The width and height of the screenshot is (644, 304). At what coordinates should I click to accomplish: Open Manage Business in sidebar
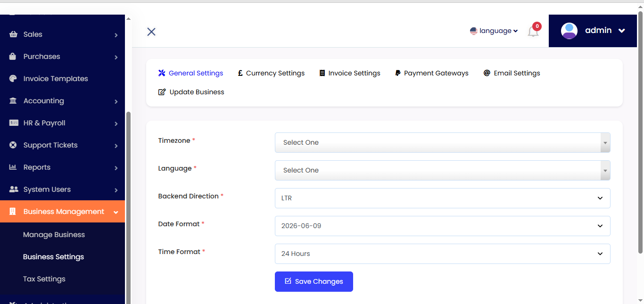54,235
